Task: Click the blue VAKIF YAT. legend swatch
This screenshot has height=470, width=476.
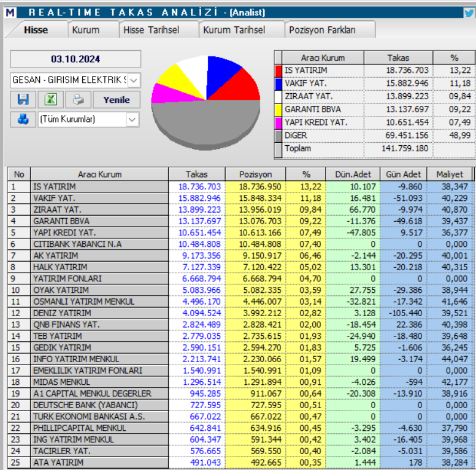Action: pos(278,84)
